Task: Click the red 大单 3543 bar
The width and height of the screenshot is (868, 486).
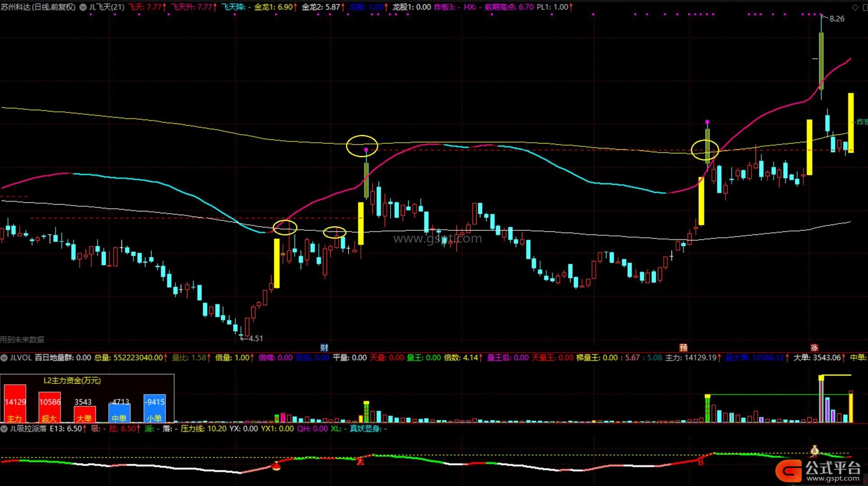Action: pyautogui.click(x=84, y=414)
